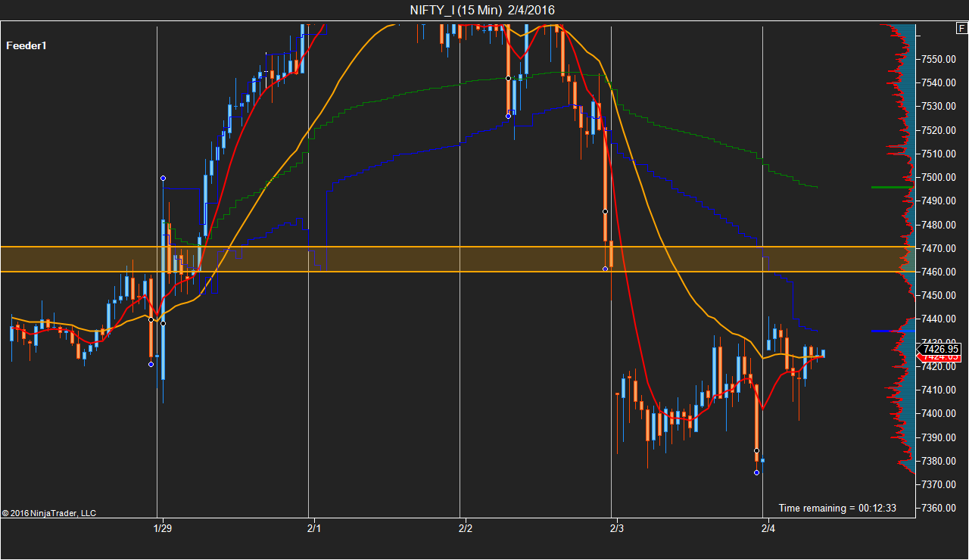Click the 2/1 date label on time axis
This screenshot has height=560, width=969.
[313, 527]
